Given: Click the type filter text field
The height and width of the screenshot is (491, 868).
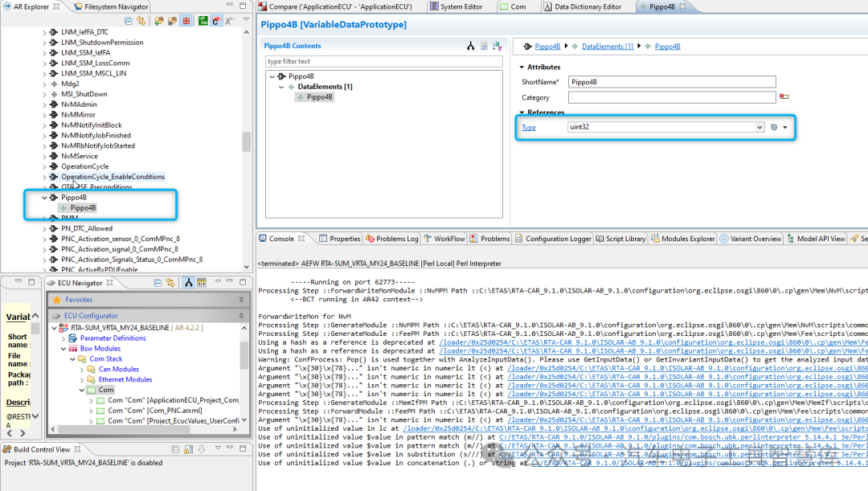Looking at the screenshot, I should click(x=383, y=61).
